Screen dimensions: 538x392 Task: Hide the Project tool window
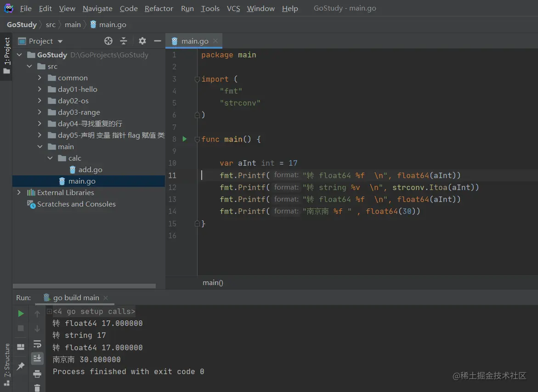coord(158,41)
